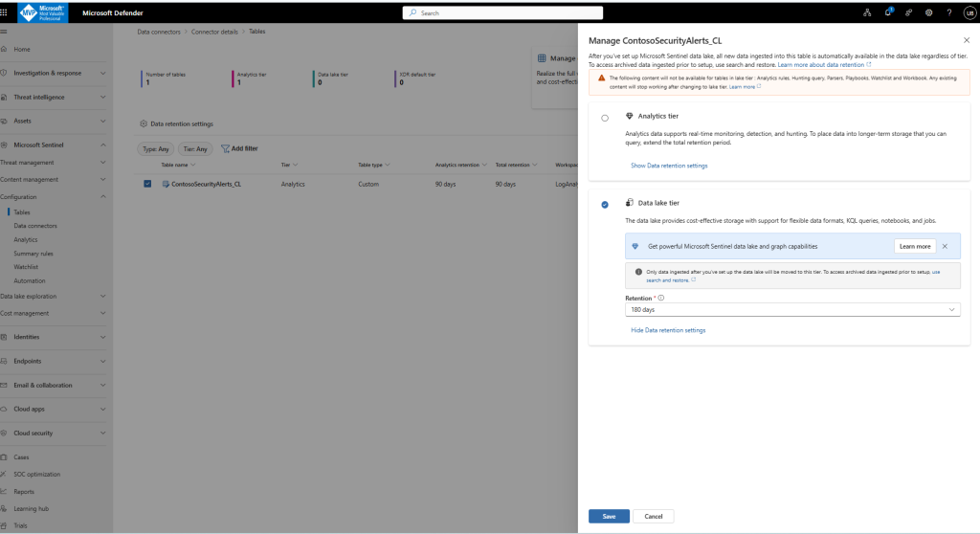
Task: Open the Retention 180 days dropdown
Action: tap(792, 310)
